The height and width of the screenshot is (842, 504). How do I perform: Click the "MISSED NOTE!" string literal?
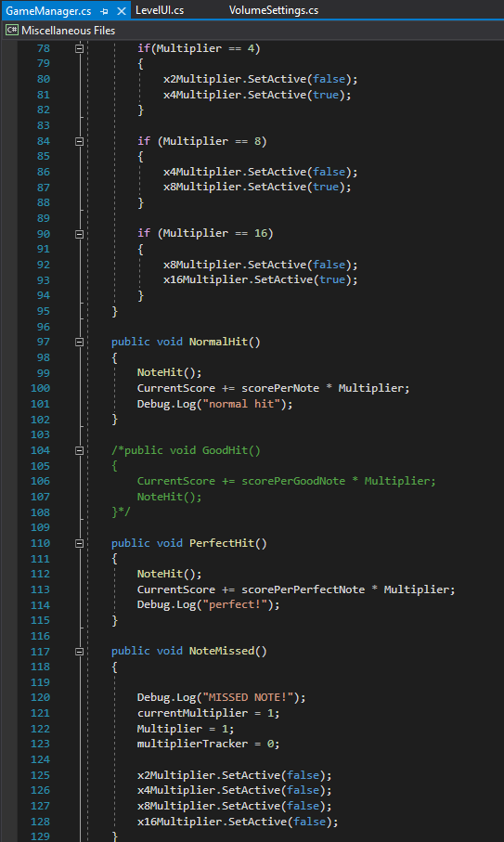(251, 697)
